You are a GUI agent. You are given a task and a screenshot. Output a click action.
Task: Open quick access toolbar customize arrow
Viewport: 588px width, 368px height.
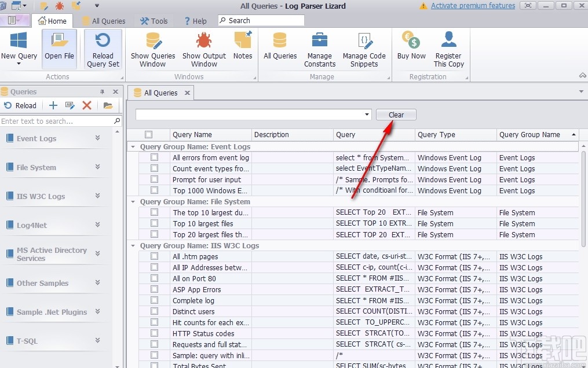[97, 6]
